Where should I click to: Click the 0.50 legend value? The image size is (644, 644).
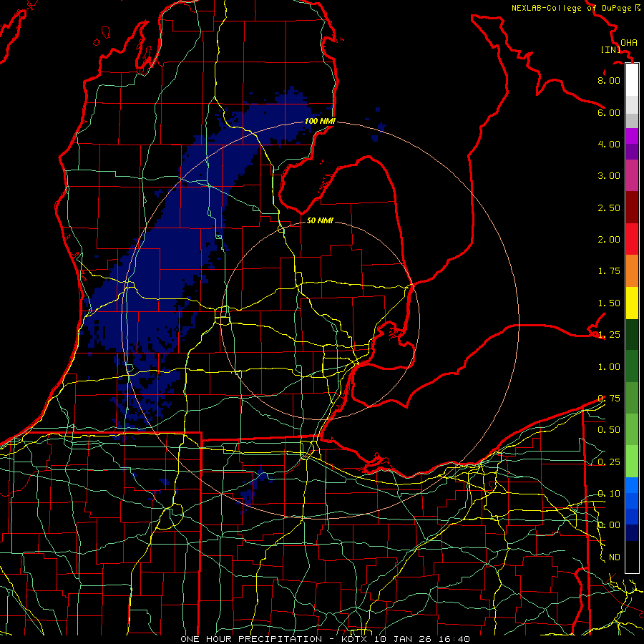pyautogui.click(x=609, y=429)
